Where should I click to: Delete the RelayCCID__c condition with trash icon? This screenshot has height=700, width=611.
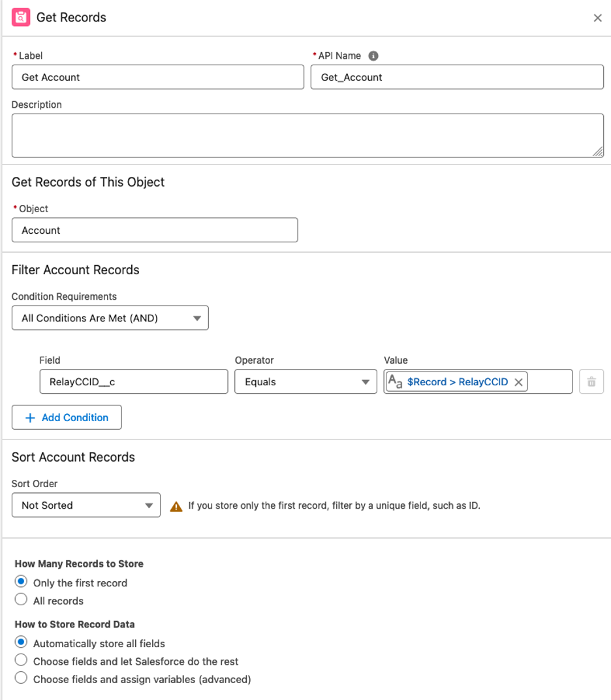pos(591,382)
